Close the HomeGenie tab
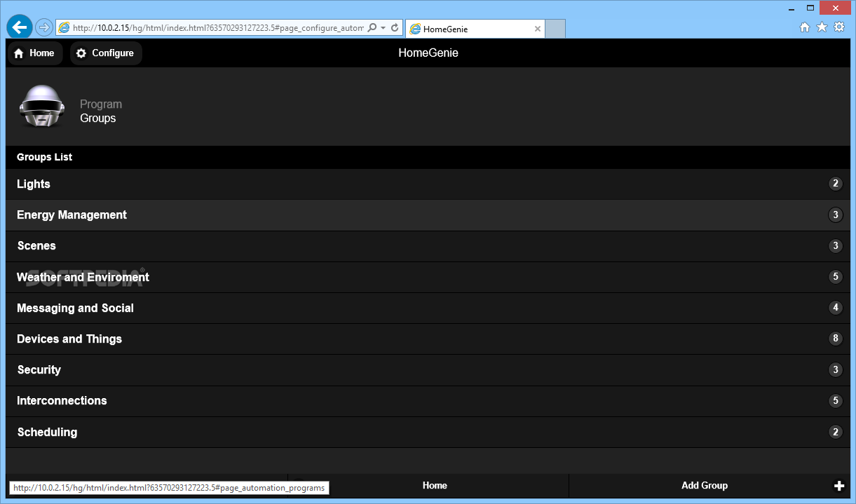Viewport: 856px width, 504px height. (x=538, y=29)
